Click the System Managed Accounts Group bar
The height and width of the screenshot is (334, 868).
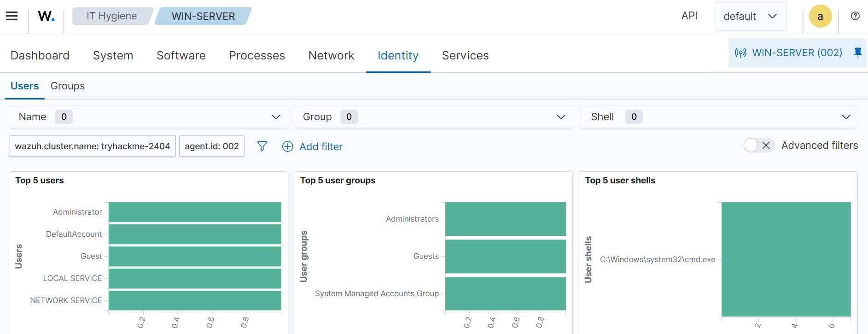(x=506, y=293)
